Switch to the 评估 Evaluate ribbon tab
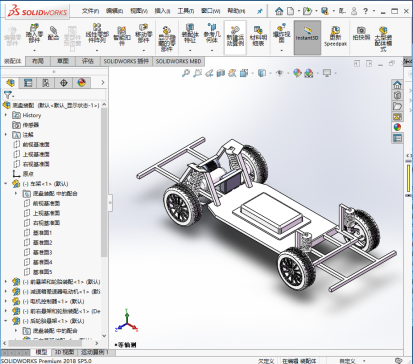Image resolution: width=413 pixels, height=364 pixels. (x=88, y=61)
